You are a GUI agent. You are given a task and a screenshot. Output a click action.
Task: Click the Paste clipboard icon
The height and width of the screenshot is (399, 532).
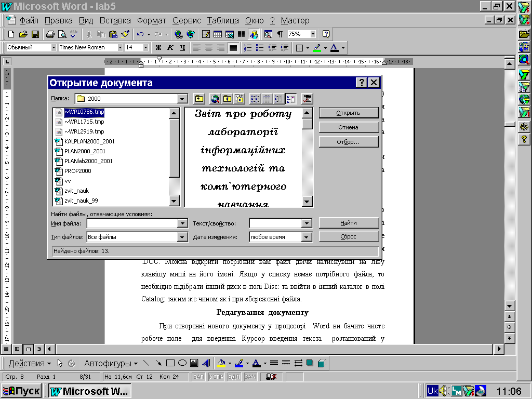click(x=113, y=34)
